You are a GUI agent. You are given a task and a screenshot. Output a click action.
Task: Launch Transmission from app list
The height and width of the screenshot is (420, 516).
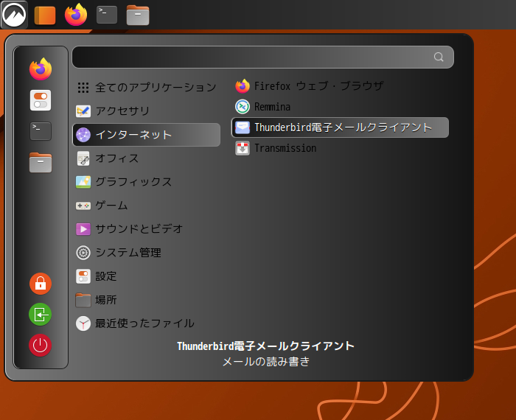point(341,148)
